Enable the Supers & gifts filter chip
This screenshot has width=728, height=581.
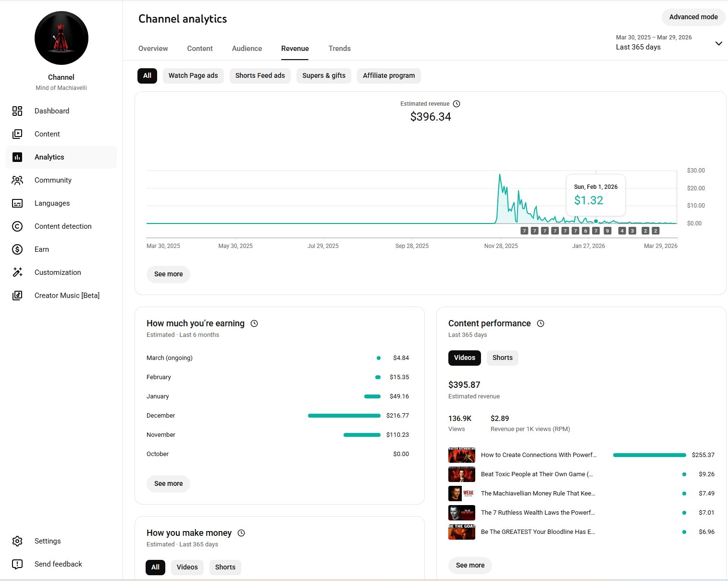point(323,76)
